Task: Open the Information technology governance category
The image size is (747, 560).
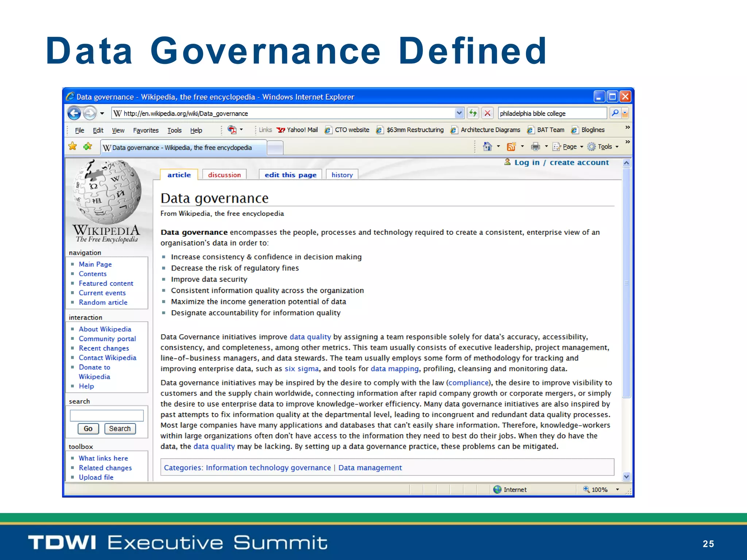Action: tap(268, 468)
